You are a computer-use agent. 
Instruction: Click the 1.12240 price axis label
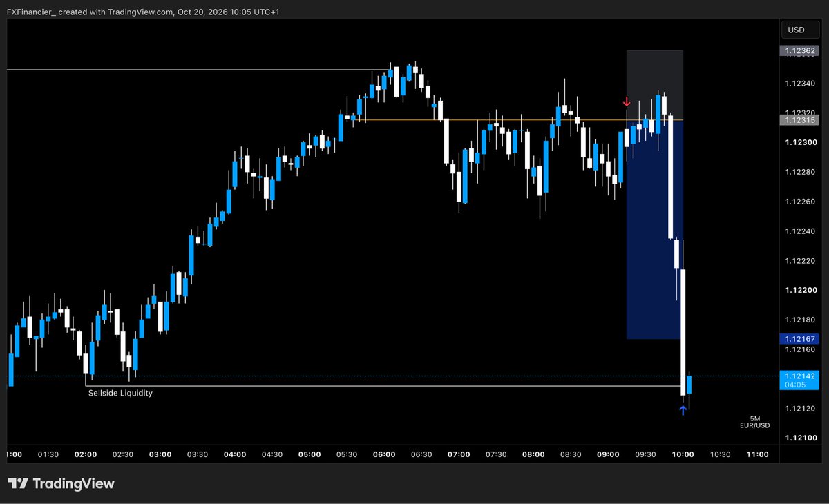click(x=801, y=231)
